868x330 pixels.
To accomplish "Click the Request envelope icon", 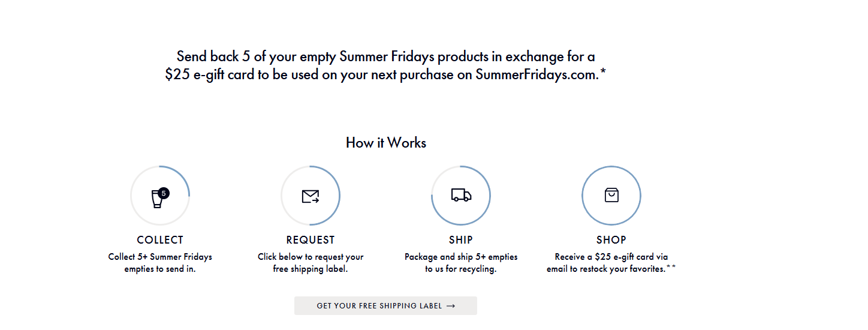I will click(311, 196).
